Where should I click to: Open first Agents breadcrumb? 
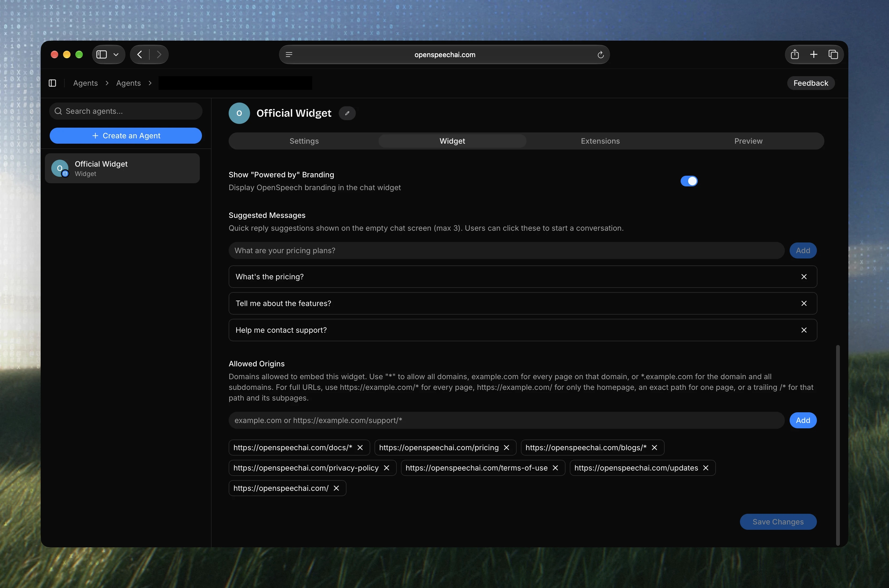click(x=85, y=83)
